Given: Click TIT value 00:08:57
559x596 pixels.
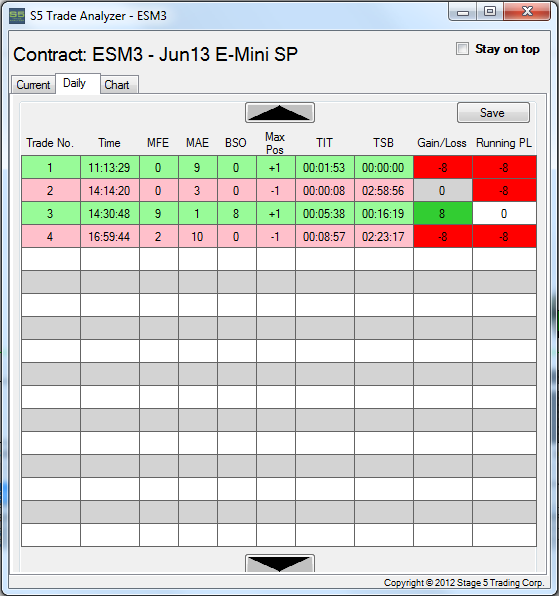Looking at the screenshot, I should 325,236.
